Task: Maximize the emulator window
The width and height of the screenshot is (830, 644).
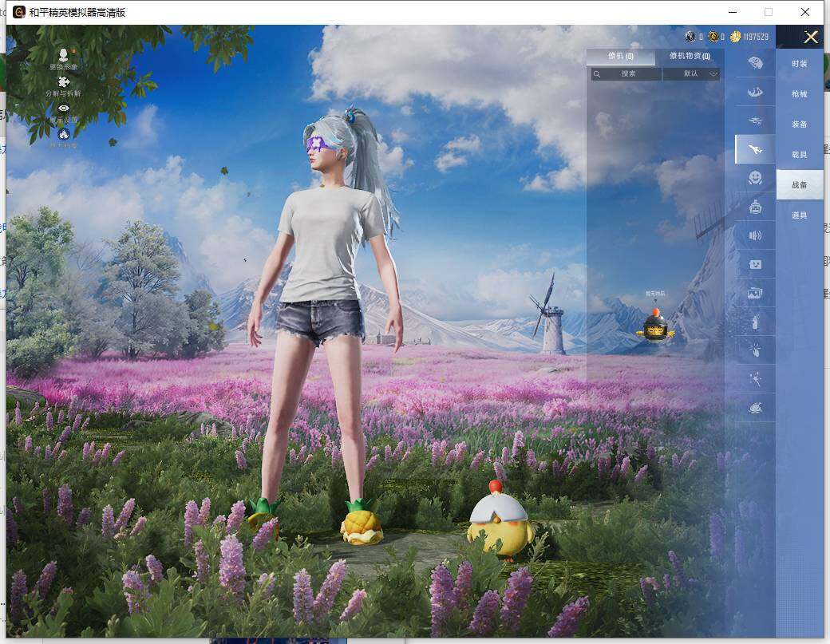Action: click(x=769, y=12)
